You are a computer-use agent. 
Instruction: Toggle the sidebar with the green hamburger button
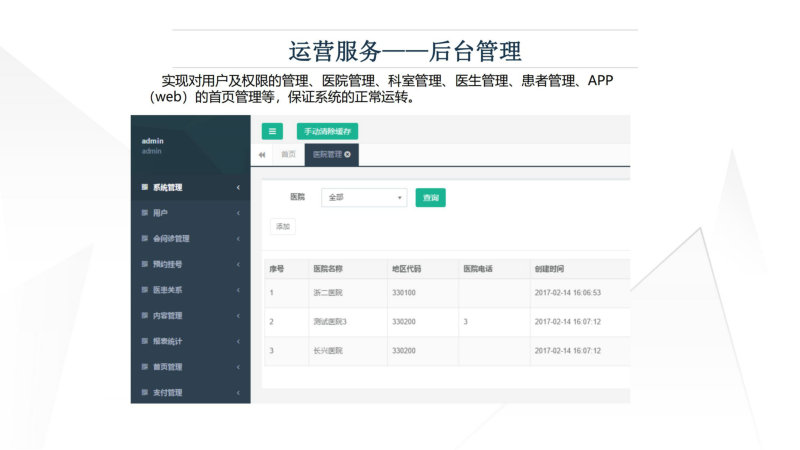pos(272,131)
